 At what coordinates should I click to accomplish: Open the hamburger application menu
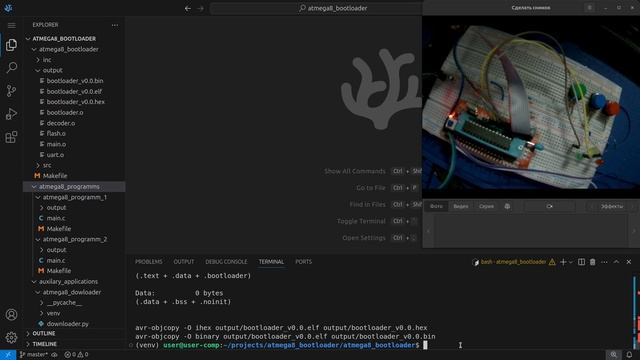pos(11,25)
